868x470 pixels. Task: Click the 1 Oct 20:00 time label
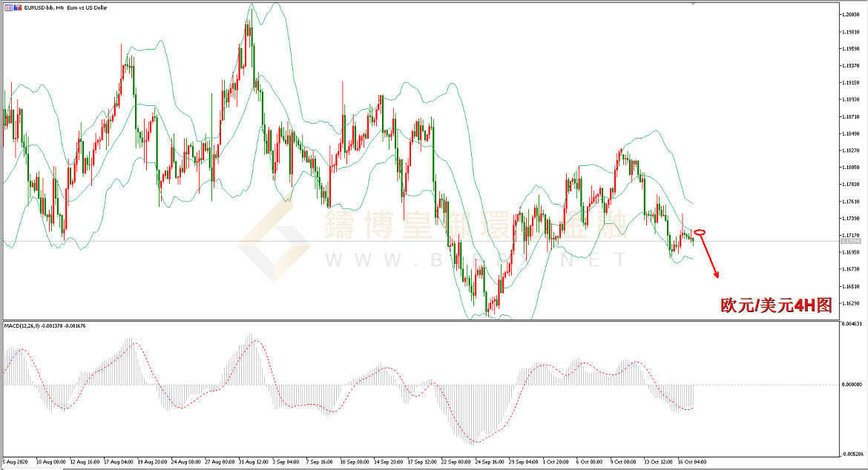556,462
